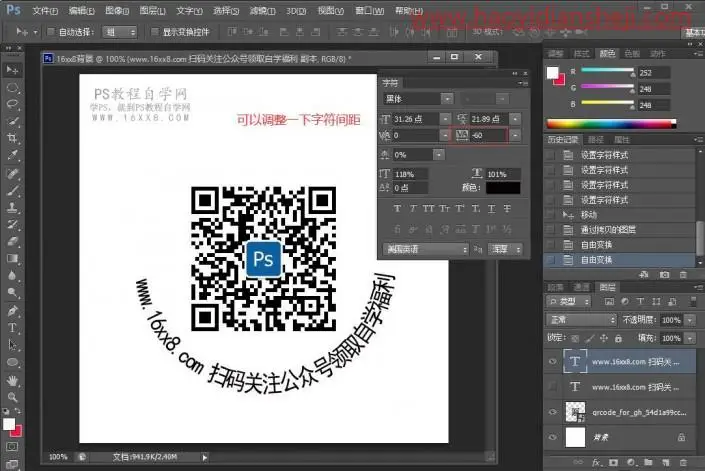705x471 pixels.
Task: Select the Blur droplet tool
Action: pyautogui.click(x=12, y=275)
